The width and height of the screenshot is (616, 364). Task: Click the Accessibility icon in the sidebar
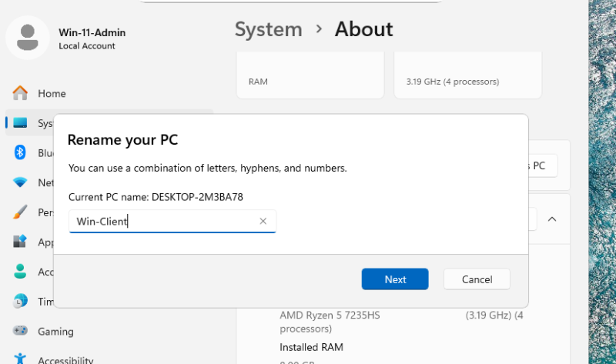tap(21, 359)
